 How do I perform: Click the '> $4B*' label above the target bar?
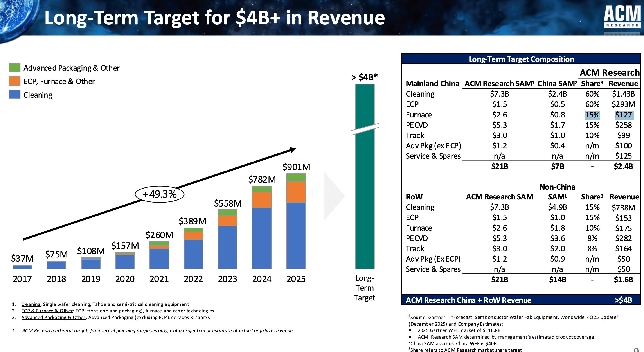click(365, 77)
